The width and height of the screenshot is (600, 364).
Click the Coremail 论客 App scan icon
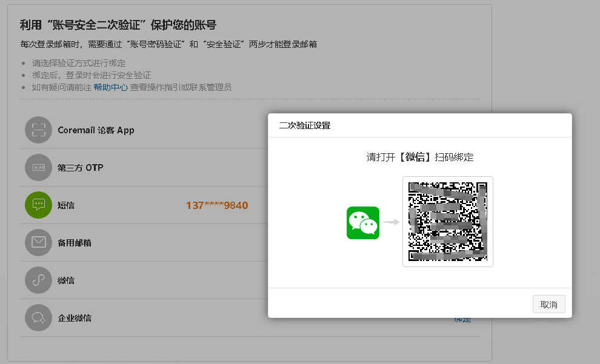38,130
